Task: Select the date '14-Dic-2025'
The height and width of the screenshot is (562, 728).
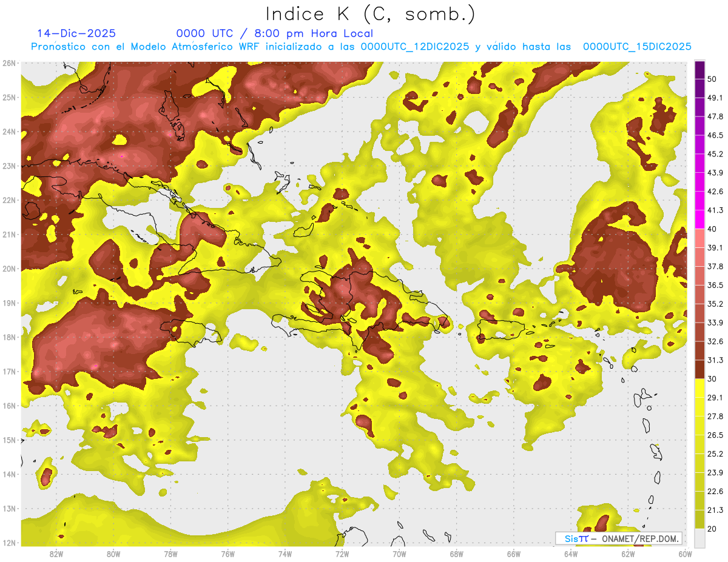Action: point(76,33)
